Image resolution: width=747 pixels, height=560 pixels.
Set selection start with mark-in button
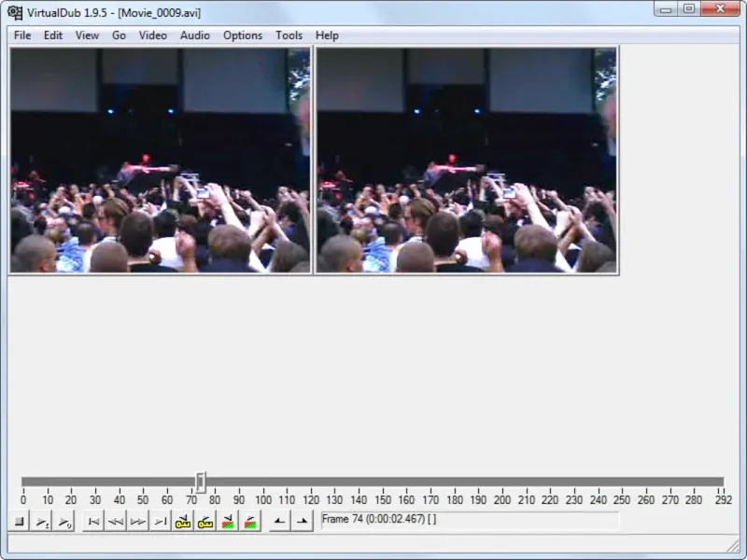278,522
